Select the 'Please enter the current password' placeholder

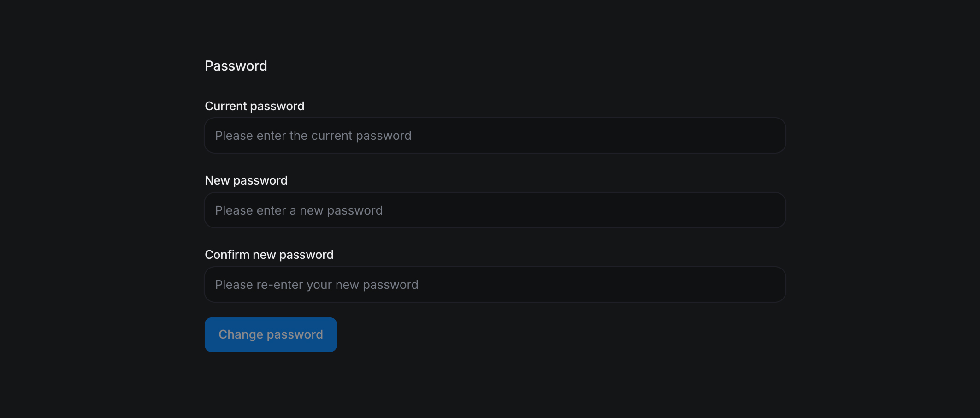(x=313, y=136)
